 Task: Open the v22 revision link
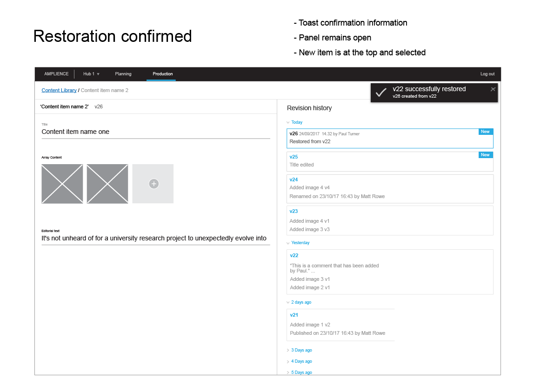point(294,255)
